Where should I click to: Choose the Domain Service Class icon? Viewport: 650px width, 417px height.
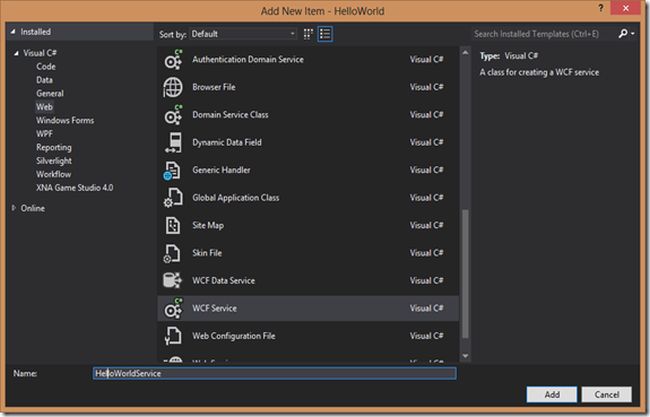173,115
